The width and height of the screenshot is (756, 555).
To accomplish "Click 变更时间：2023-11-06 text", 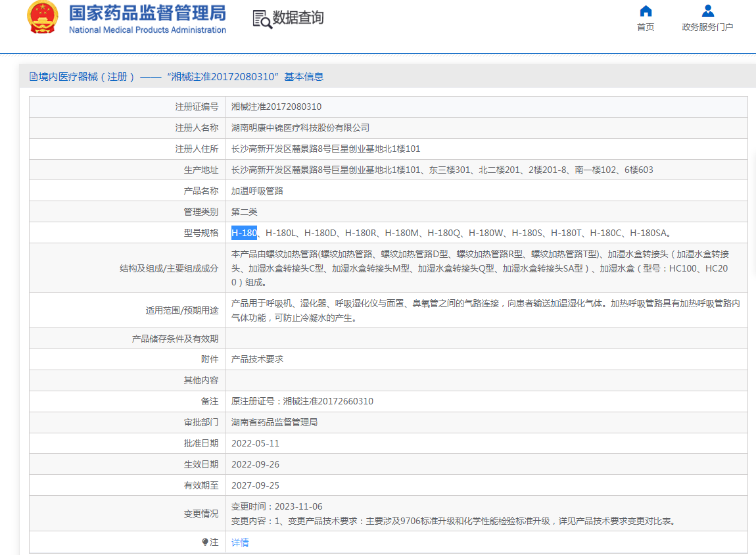I will [x=277, y=506].
